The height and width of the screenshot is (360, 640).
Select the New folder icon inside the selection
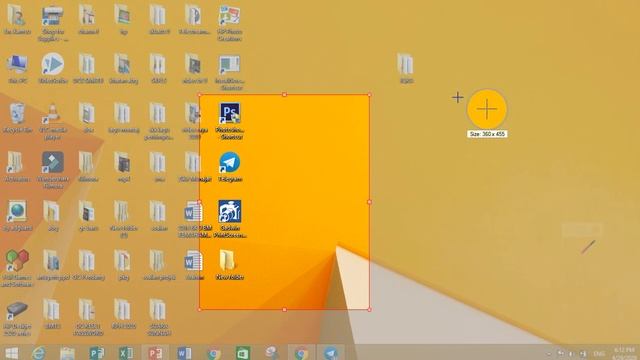tap(228, 260)
